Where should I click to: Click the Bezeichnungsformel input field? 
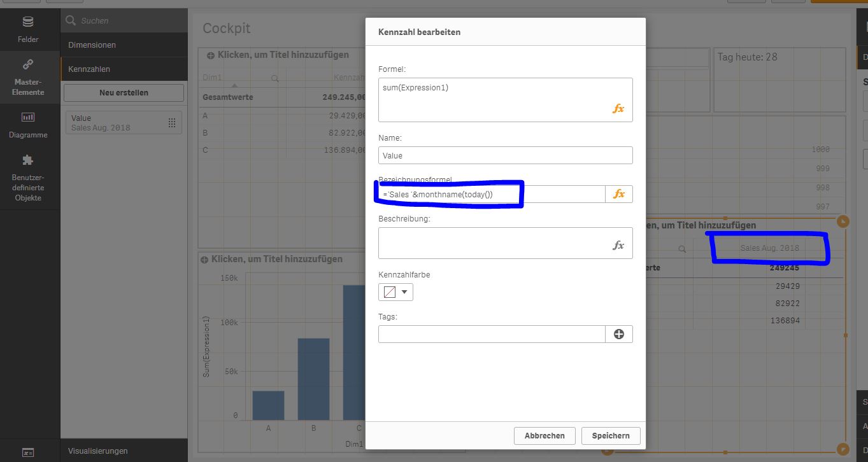492,194
